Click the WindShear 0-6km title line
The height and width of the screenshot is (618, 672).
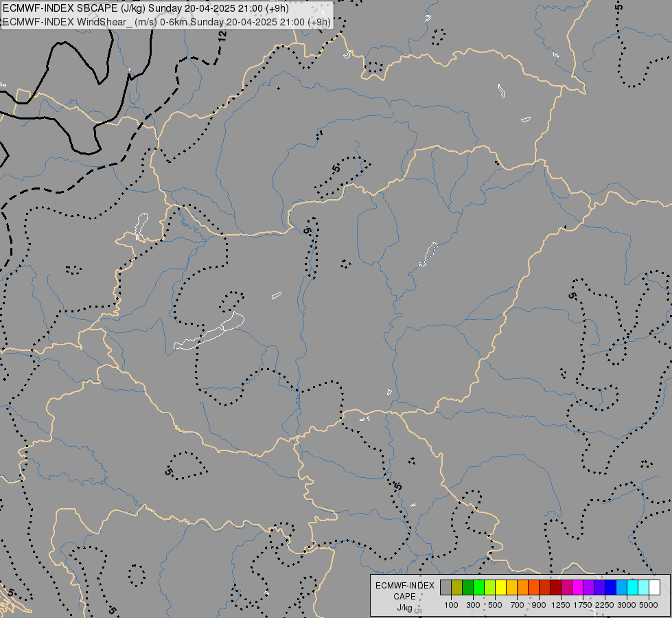(167, 22)
